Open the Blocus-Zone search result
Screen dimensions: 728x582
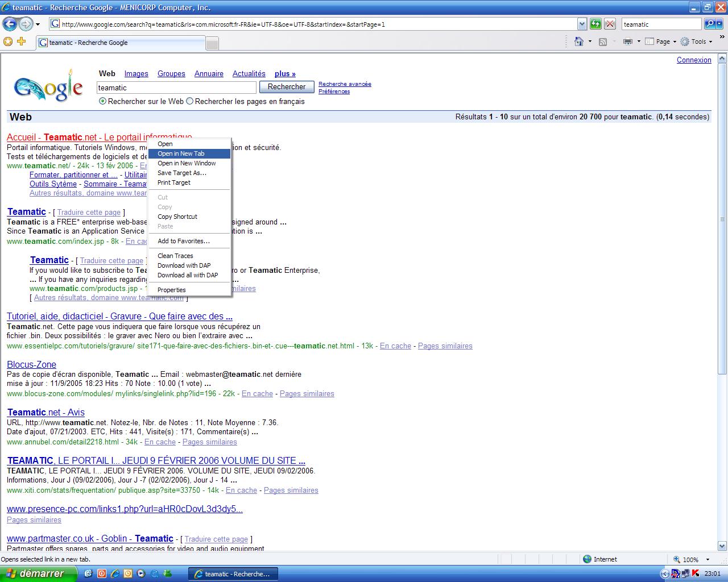(31, 364)
